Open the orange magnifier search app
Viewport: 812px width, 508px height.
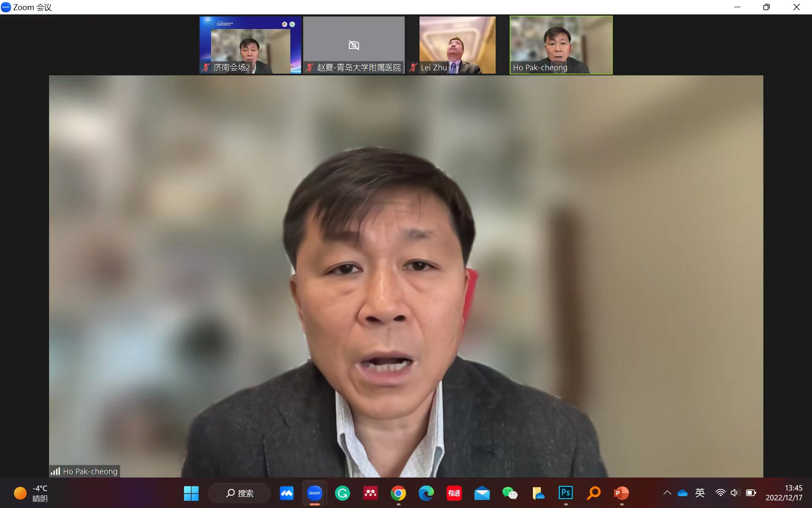tap(594, 493)
